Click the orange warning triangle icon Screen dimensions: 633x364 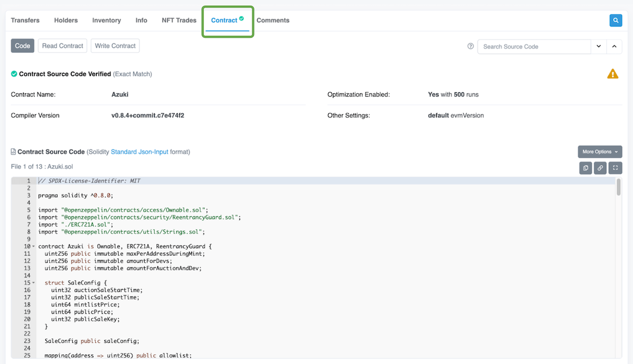[612, 74]
